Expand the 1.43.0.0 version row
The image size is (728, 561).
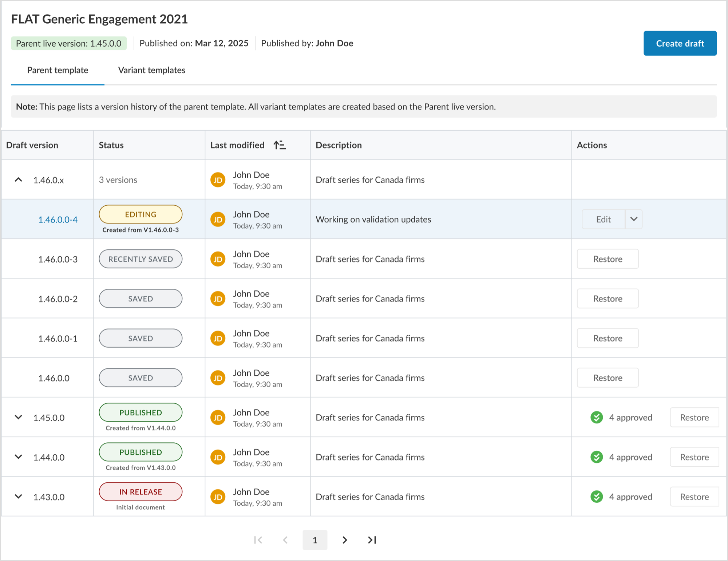pyautogui.click(x=19, y=497)
